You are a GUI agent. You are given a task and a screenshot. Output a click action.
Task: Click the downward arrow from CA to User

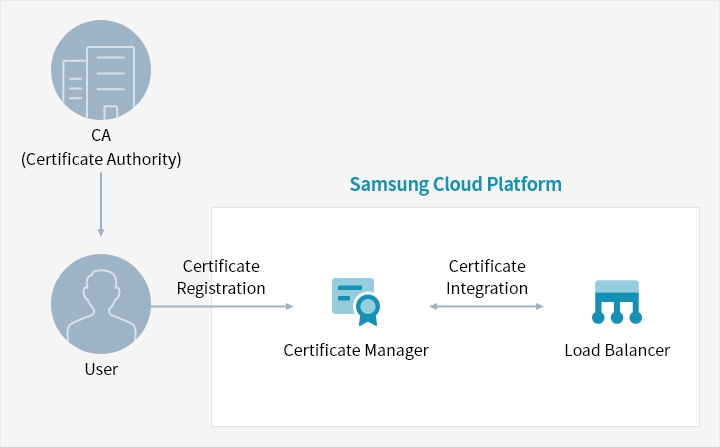click(101, 204)
